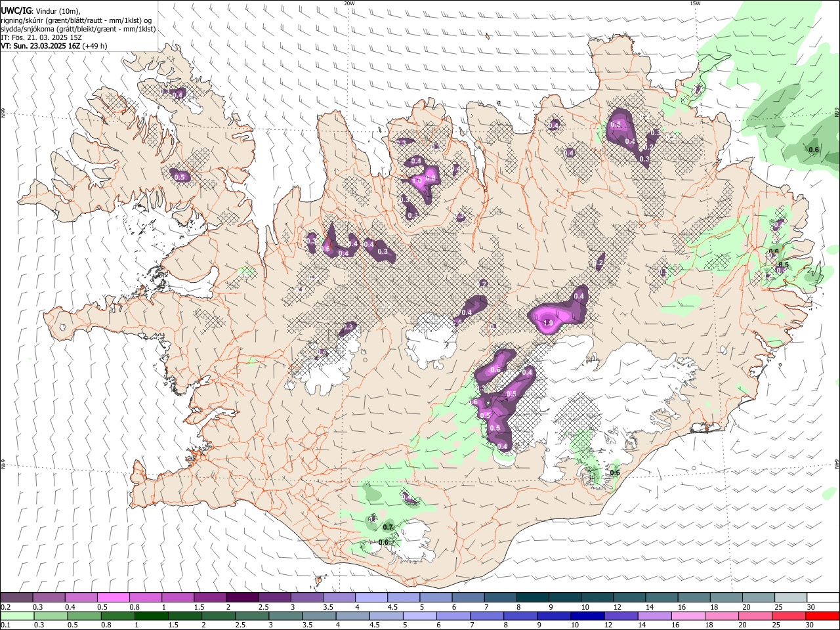Click the '1.9' value in the pink snow cell
Image resolution: width=840 pixels, height=630 pixels.
point(548,323)
